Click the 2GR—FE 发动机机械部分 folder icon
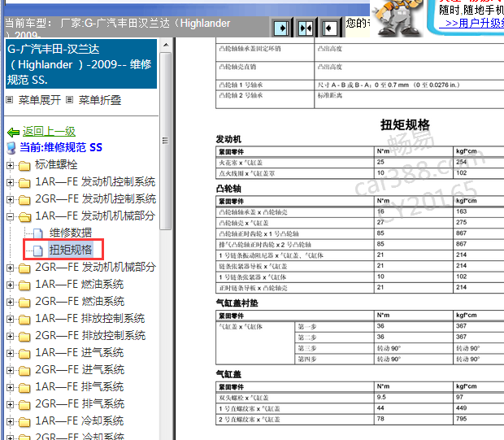 pos(24,268)
